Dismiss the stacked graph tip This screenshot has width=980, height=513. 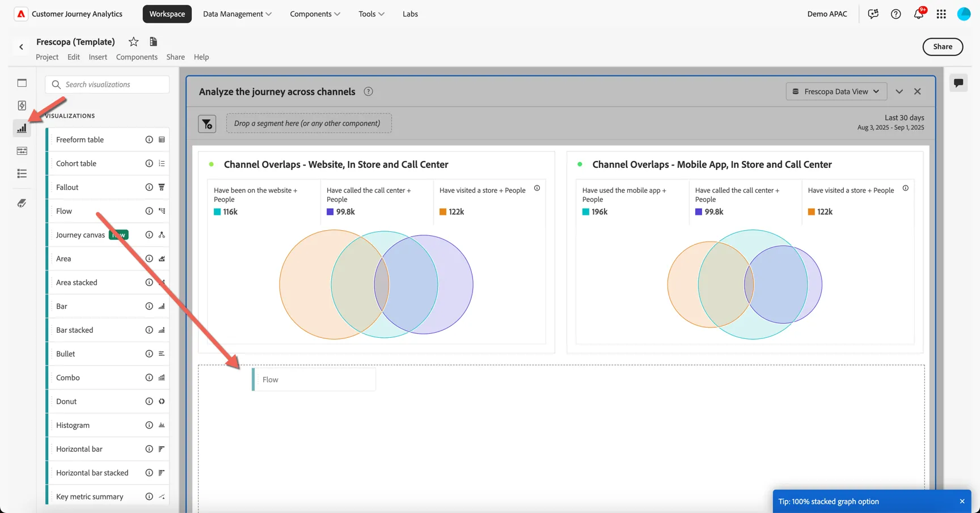coord(962,501)
